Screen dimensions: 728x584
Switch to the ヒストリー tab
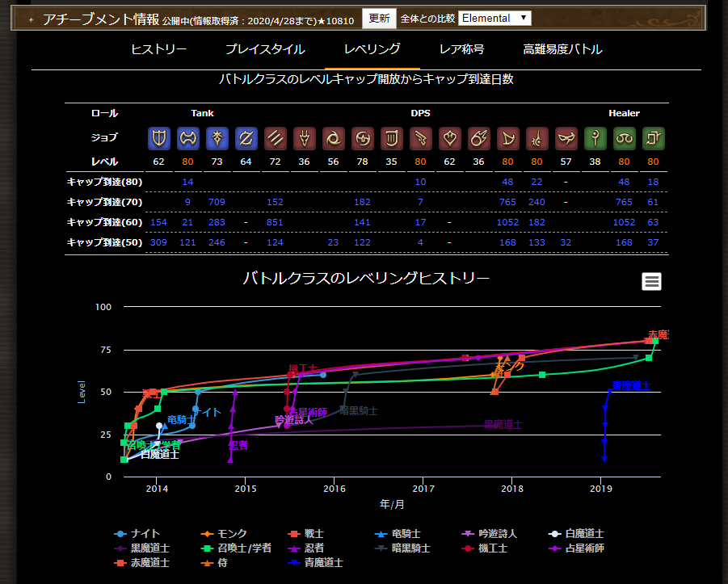point(159,49)
